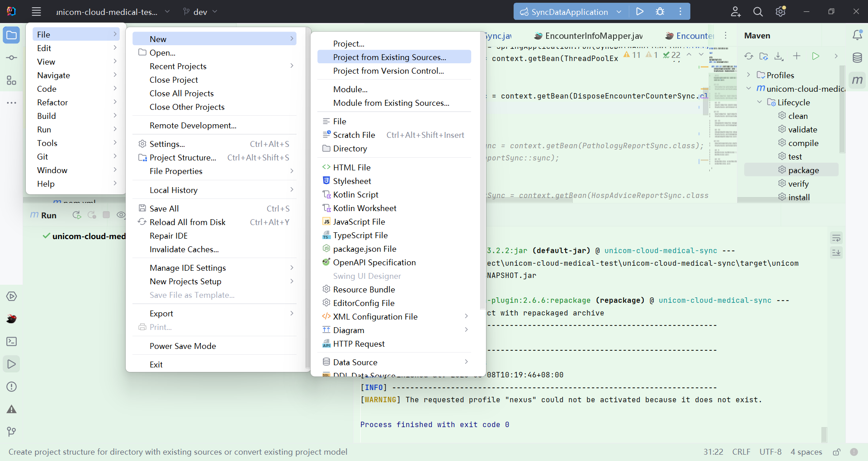
Task: Collapse the unicom-cloud-medical Maven project node
Action: [x=749, y=89]
